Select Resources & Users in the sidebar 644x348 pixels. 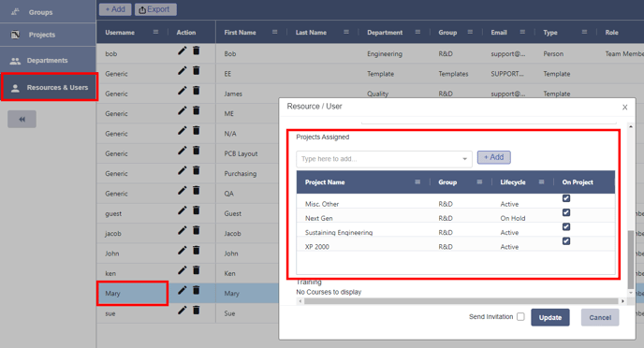coord(50,87)
